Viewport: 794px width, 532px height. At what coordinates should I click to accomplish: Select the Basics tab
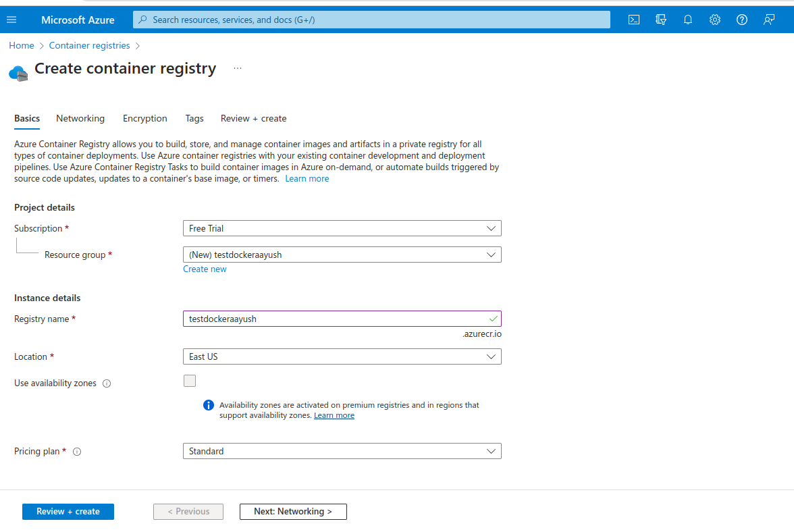tap(27, 118)
